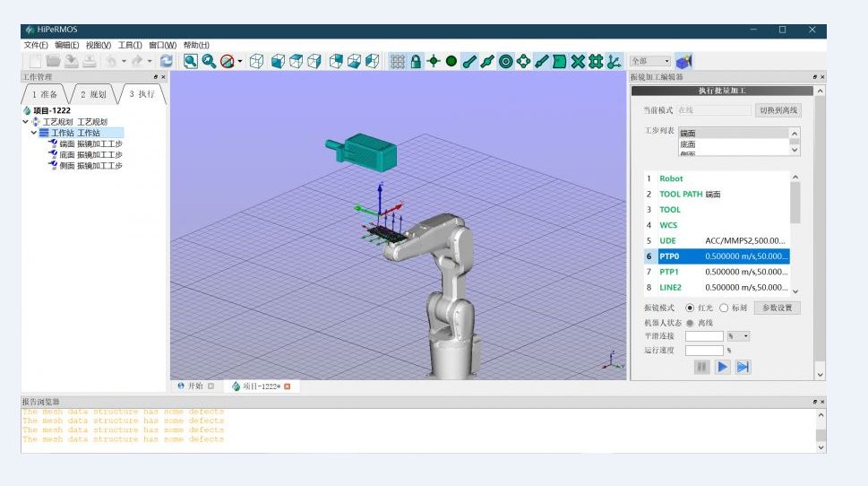The width and height of the screenshot is (868, 486).
Task: Click the redo arrow icon
Action: tap(137, 61)
